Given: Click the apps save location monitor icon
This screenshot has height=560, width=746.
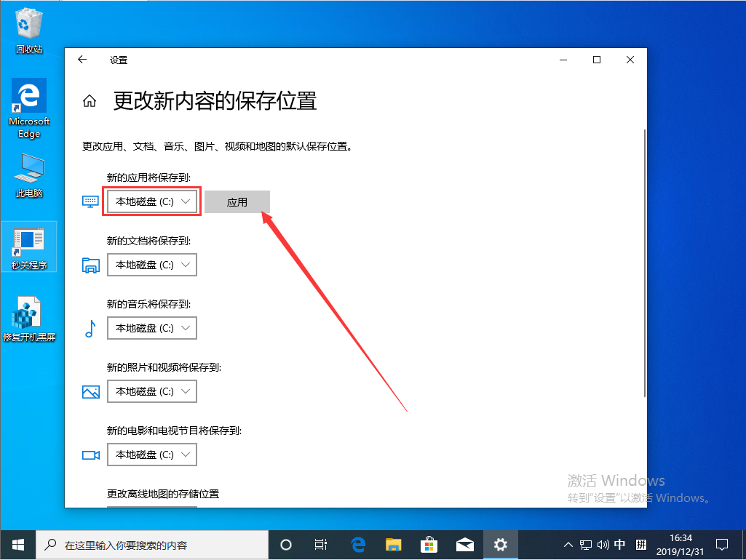Looking at the screenshot, I should coord(90,201).
